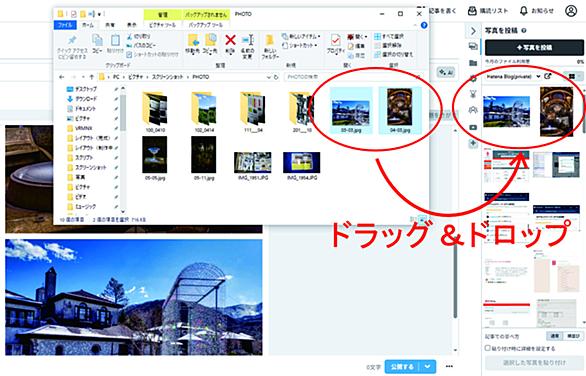Select the 05-05.jpg file

point(155,158)
